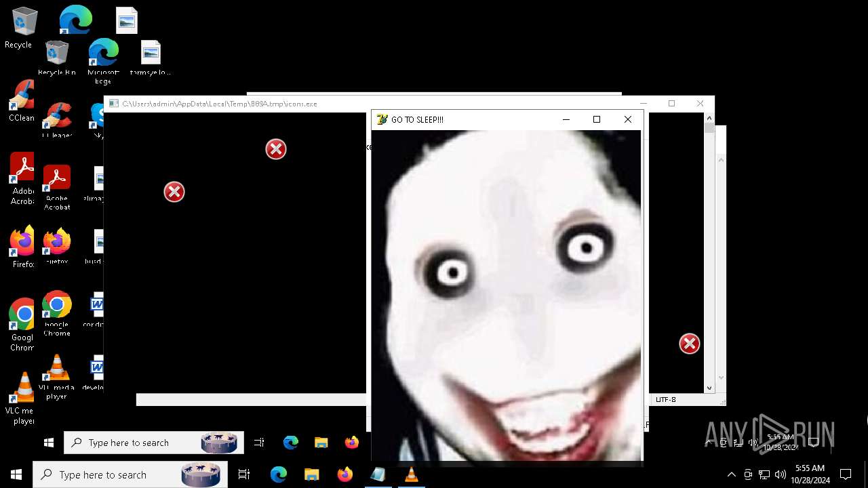Select the small CCleaner desktop shortcut
The image size is (868, 488).
click(x=57, y=120)
